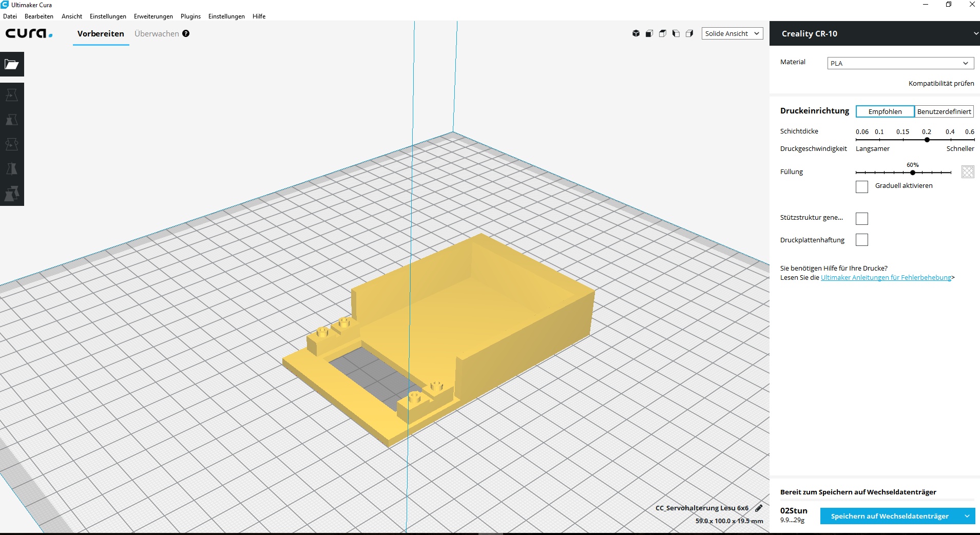Select the Mirror tool in sidebar
The height and width of the screenshot is (535, 980).
click(12, 169)
